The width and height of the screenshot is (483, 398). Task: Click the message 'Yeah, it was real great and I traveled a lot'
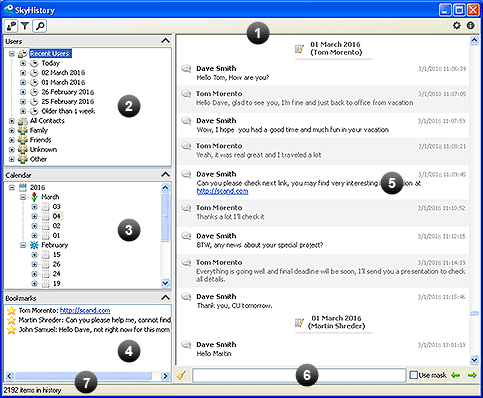click(259, 155)
